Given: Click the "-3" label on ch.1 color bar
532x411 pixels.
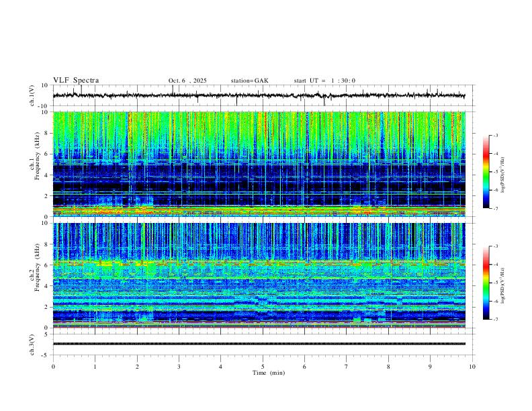Looking at the screenshot, I should (496, 135).
